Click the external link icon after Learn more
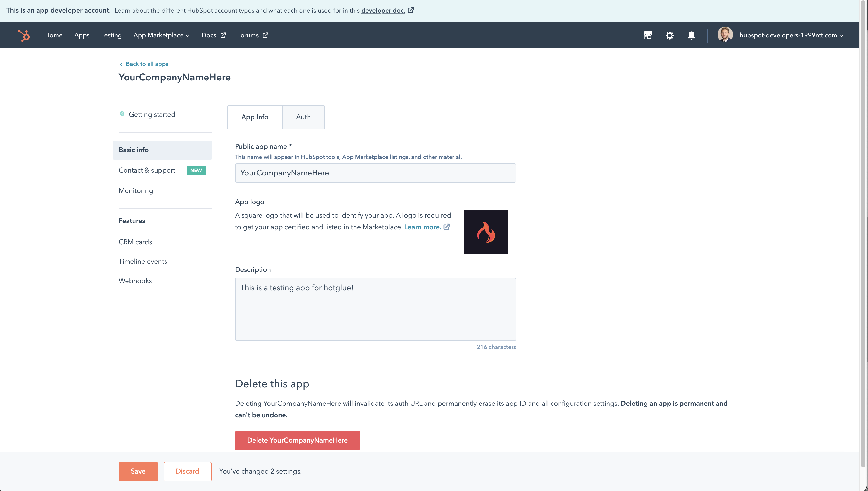This screenshot has height=491, width=868. pyautogui.click(x=447, y=227)
